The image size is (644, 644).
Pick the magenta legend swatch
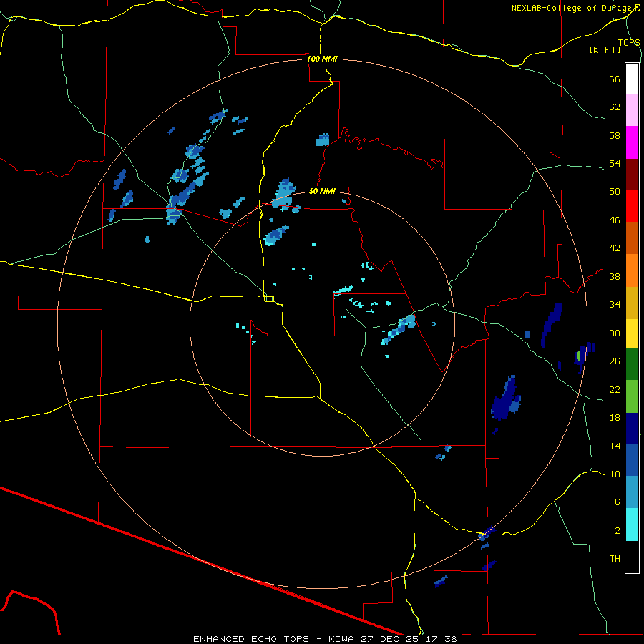(632, 142)
